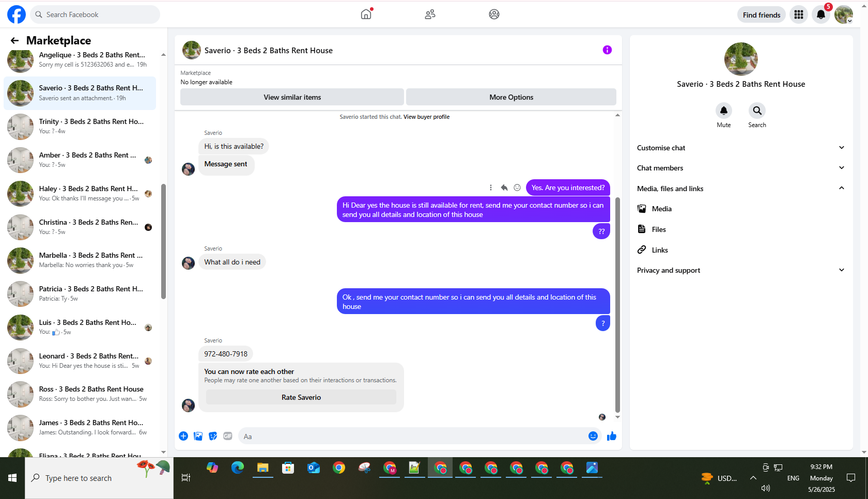
Task: Click the conversation list scrollbar
Action: tap(163, 241)
